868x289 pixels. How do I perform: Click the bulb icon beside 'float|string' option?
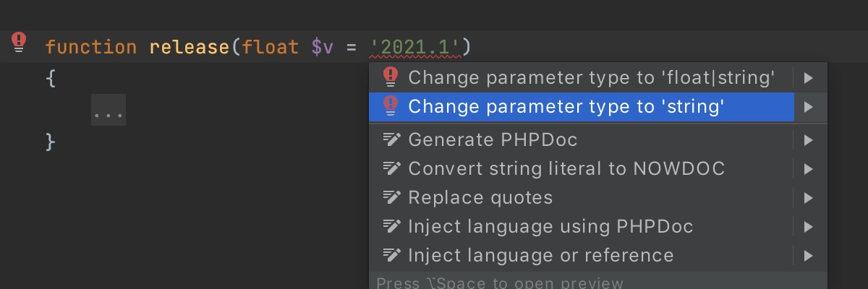pos(391,77)
